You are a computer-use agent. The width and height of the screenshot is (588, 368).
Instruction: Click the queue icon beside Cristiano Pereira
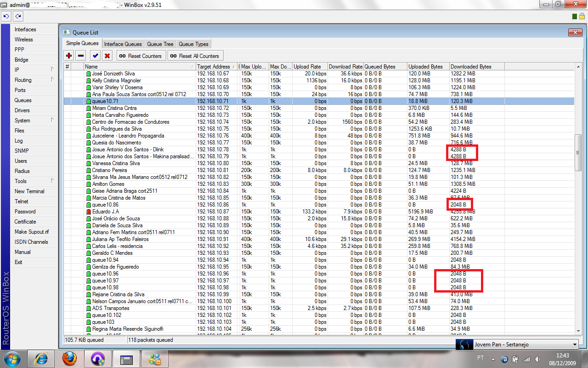(x=89, y=170)
